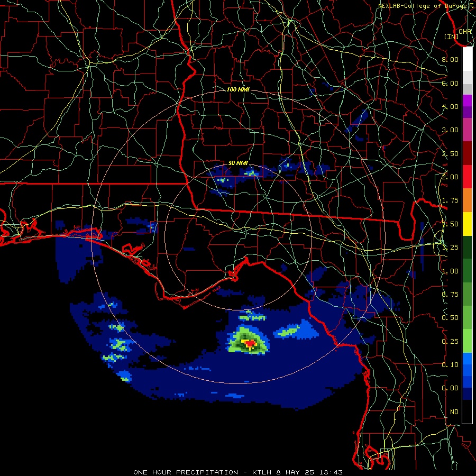Click the ND legend label
This screenshot has height=476, width=476.
pyautogui.click(x=454, y=412)
